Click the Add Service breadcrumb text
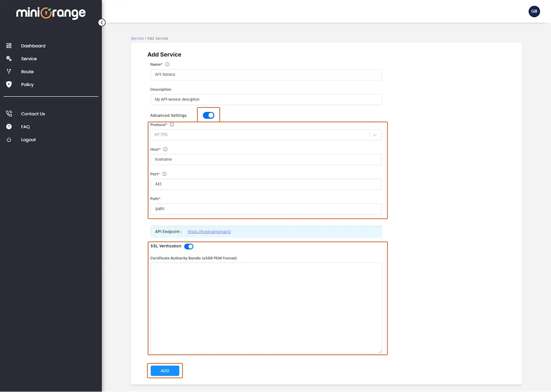551x392 pixels. click(158, 38)
